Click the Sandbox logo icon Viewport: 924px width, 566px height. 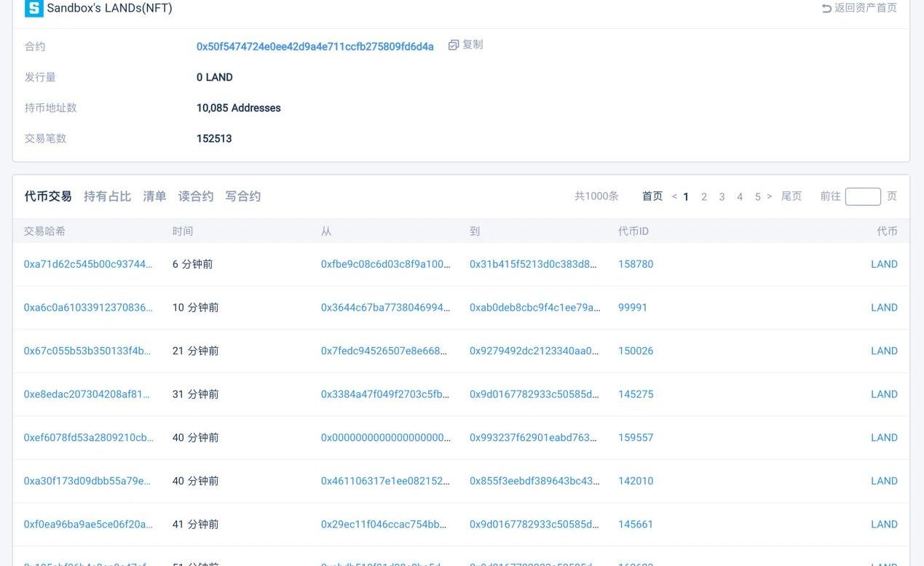(33, 9)
